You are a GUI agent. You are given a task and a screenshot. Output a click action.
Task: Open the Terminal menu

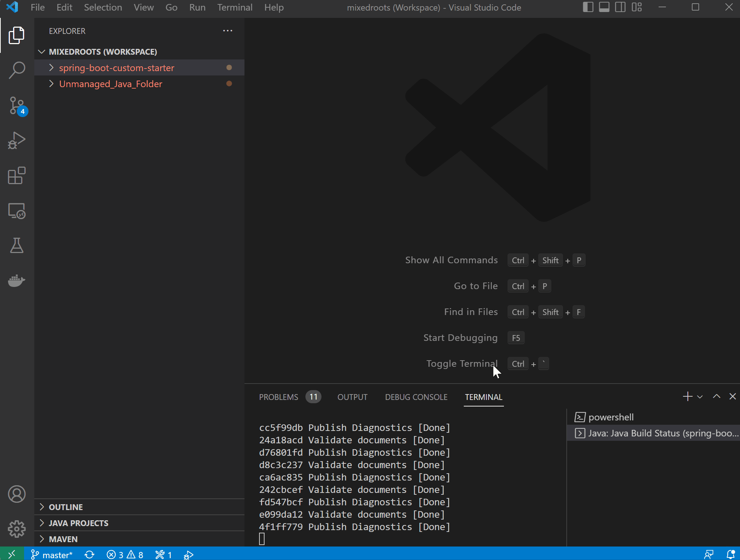click(x=235, y=7)
